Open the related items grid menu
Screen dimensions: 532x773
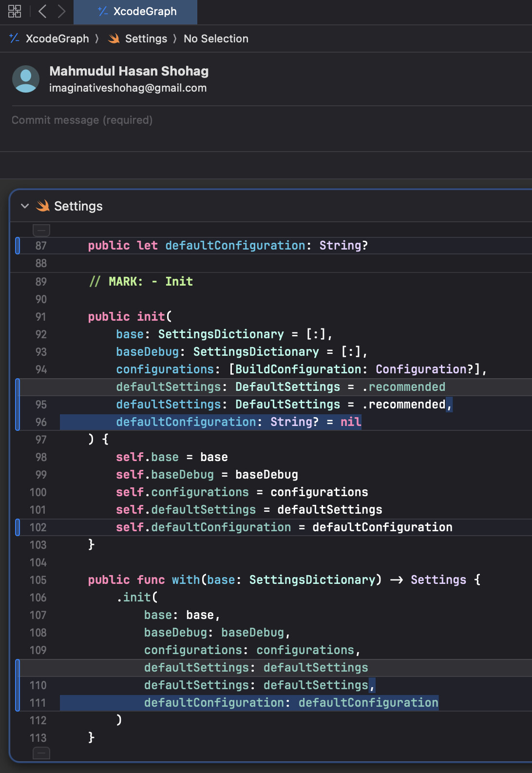coord(15,11)
